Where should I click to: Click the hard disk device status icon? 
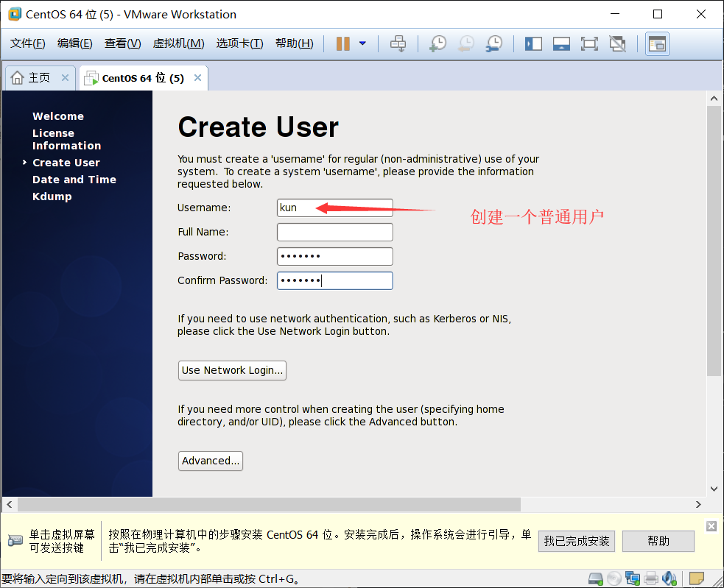point(596,579)
